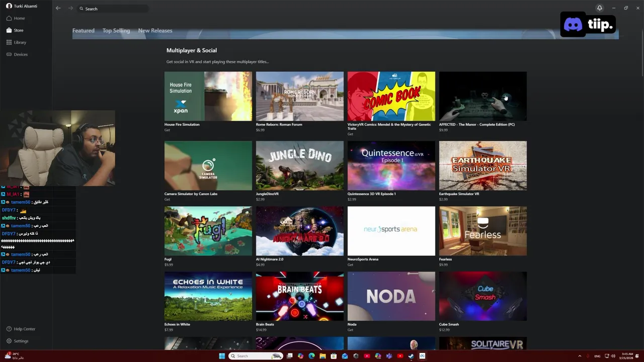Open Echoes in White thumbnail

pyautogui.click(x=208, y=296)
